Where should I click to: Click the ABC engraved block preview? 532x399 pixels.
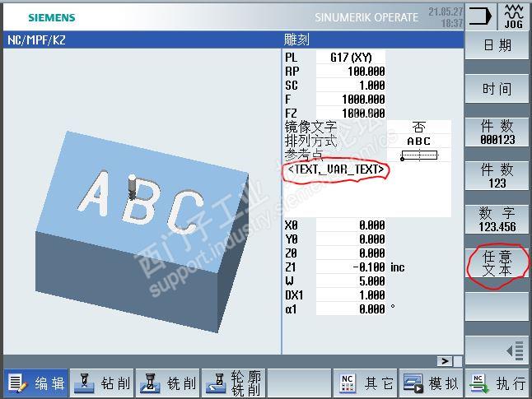pyautogui.click(x=142, y=232)
